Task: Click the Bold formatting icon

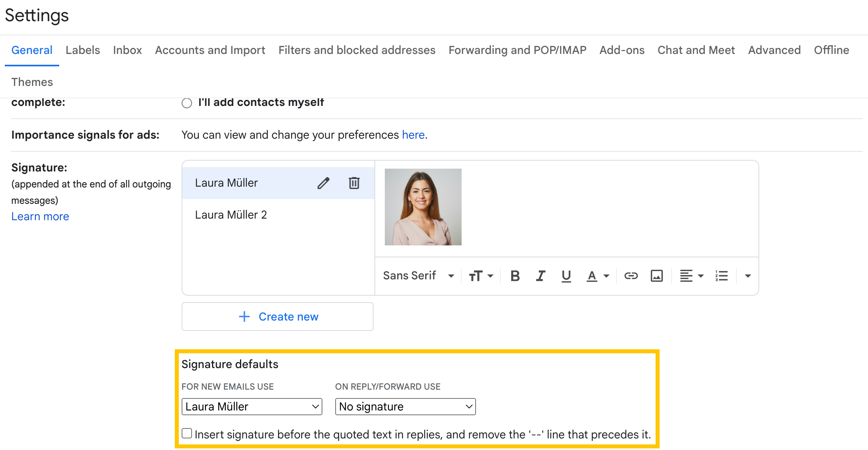Action: [516, 275]
